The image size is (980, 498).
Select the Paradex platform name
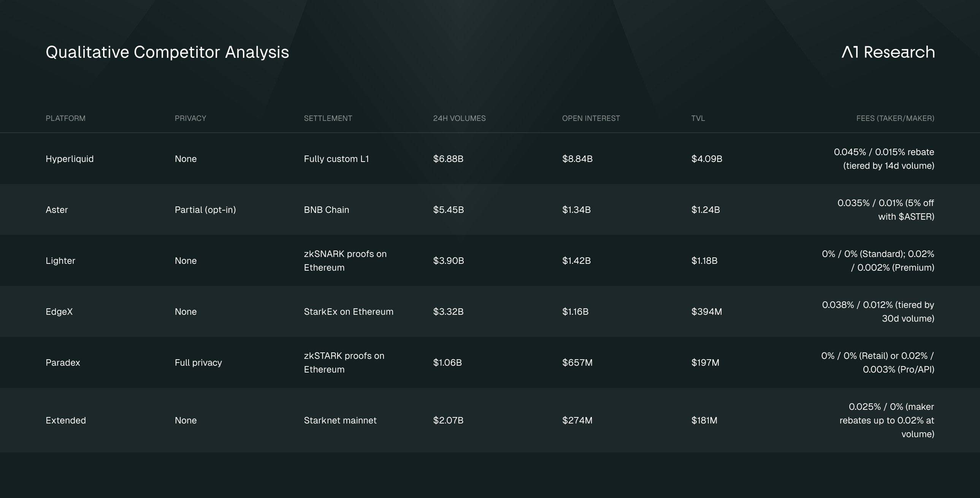[63, 363]
